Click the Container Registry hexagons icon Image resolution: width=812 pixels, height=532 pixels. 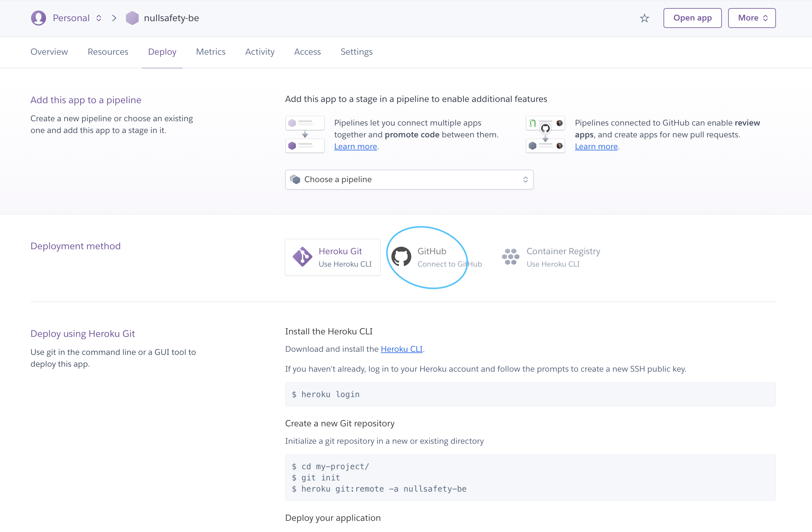coord(510,257)
